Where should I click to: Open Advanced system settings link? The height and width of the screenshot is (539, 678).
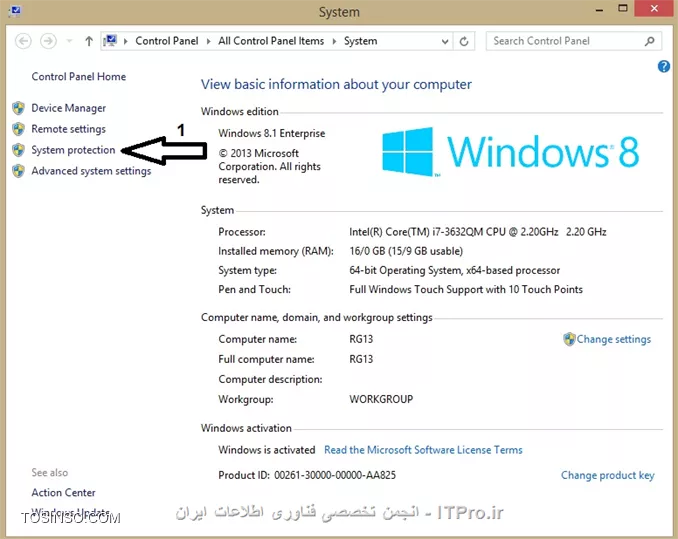91,171
